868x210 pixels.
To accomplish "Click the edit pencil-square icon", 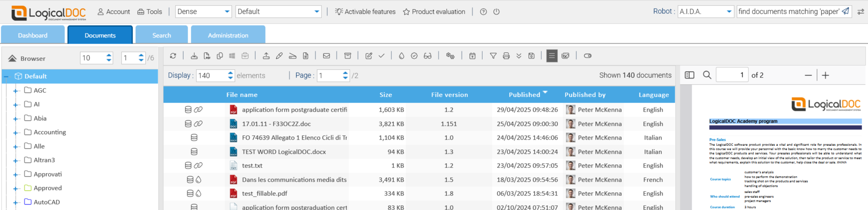I will point(369,56).
